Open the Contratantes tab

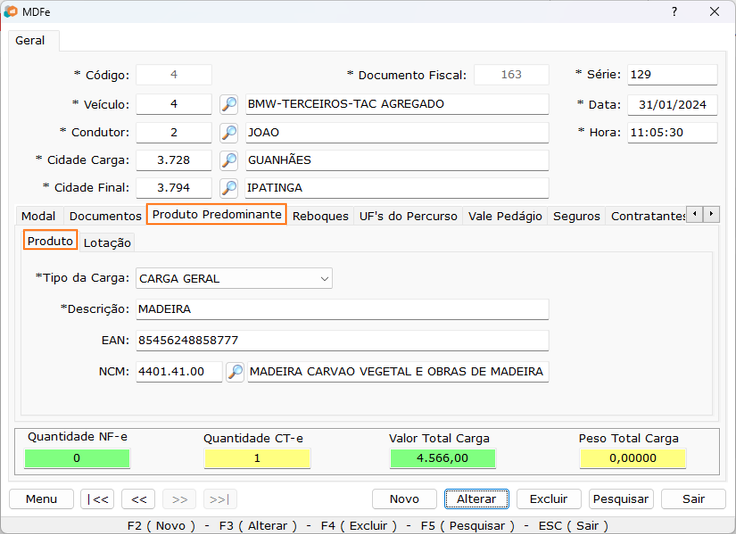point(647,216)
